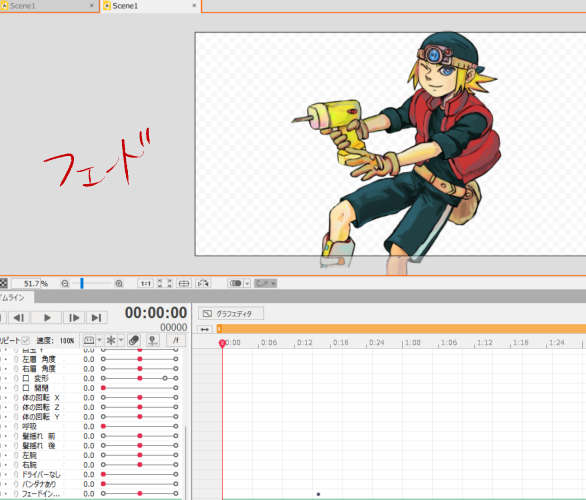Click the canvas zoom slider handle

tap(82, 283)
